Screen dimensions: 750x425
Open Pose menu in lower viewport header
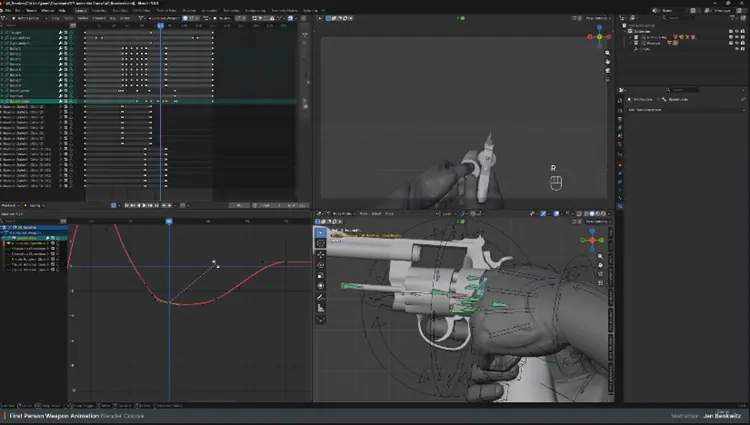[x=389, y=214]
